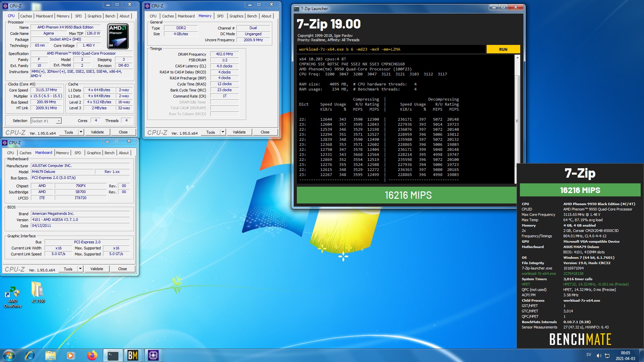The width and height of the screenshot is (644, 362).
Task: Click Validate button in CPU window
Action: tap(97, 132)
